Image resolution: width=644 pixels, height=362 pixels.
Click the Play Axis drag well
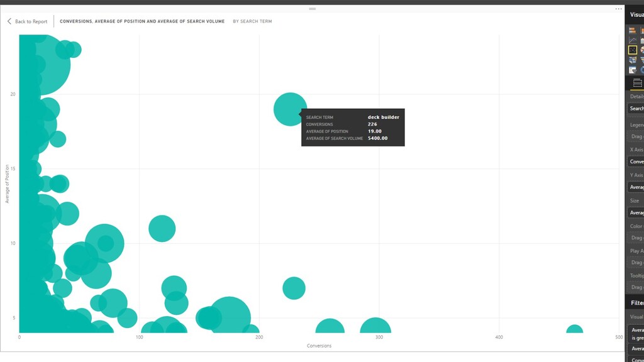click(x=636, y=262)
